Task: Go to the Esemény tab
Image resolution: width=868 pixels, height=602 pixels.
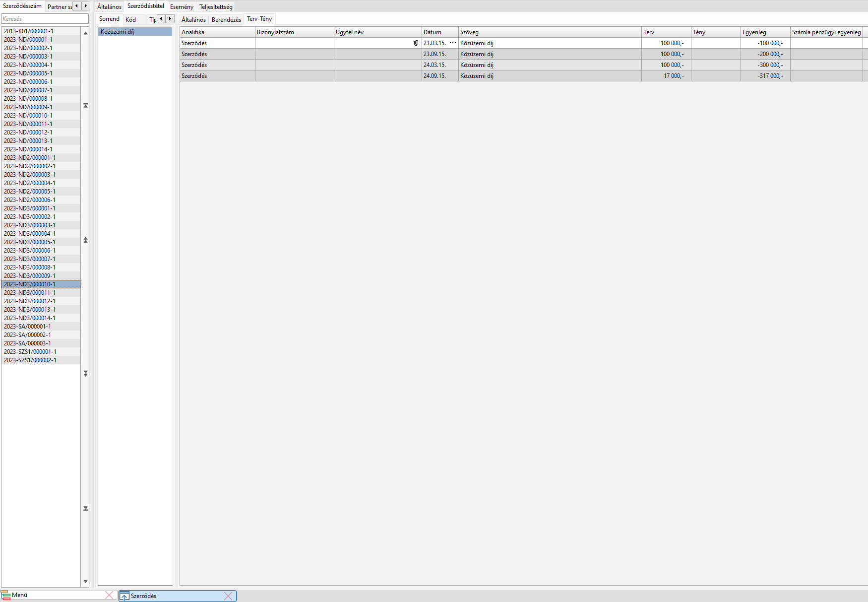Action: [182, 6]
